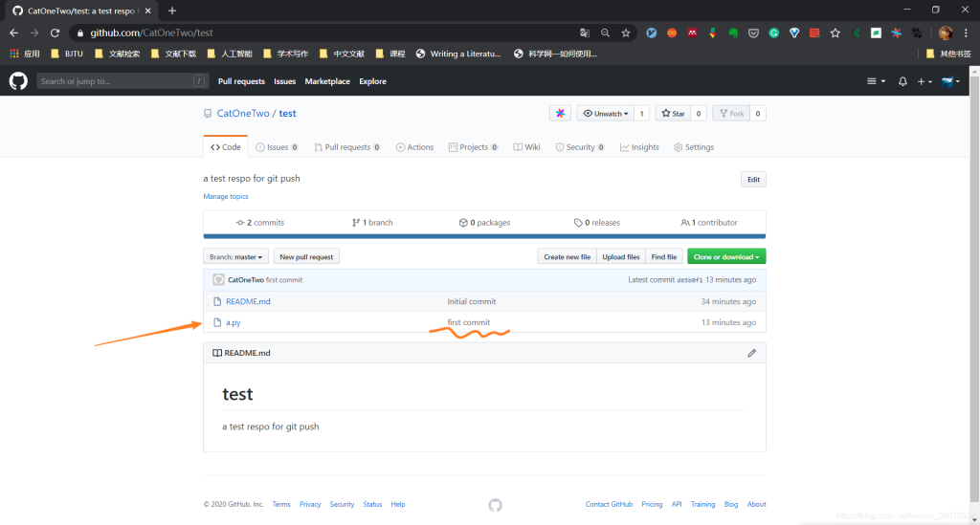Open a new browser tab with plus icon

click(172, 11)
